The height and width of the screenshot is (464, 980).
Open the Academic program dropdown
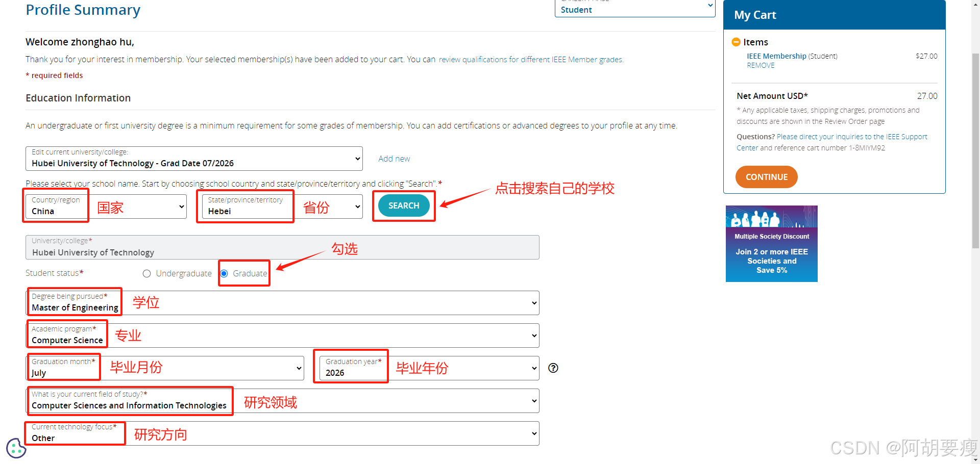282,336
